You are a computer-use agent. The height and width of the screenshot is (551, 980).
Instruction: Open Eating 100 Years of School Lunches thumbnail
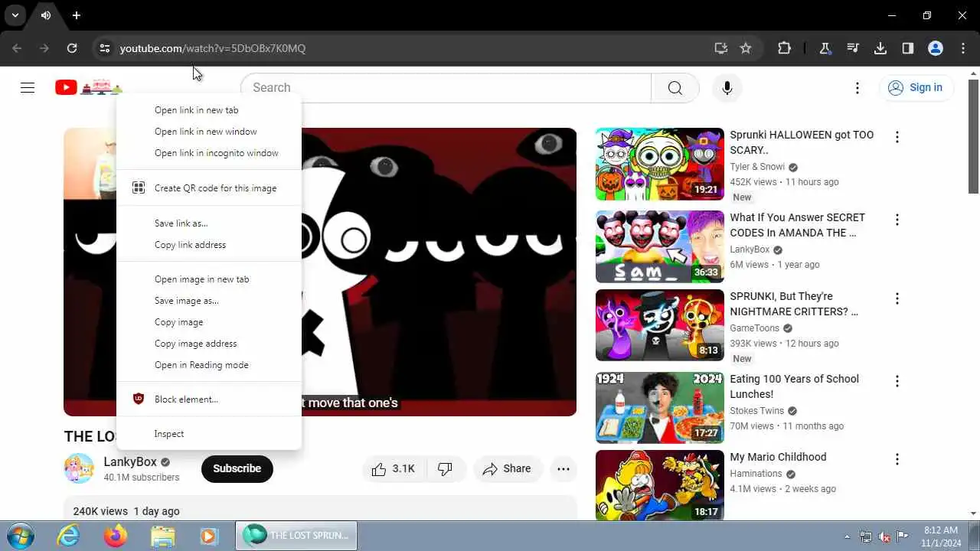click(660, 408)
